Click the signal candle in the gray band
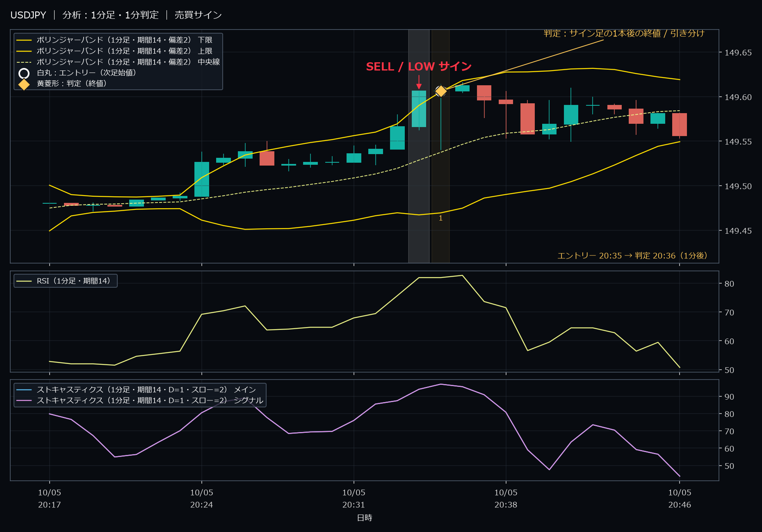Viewport: 762px width, 532px height. (x=419, y=109)
